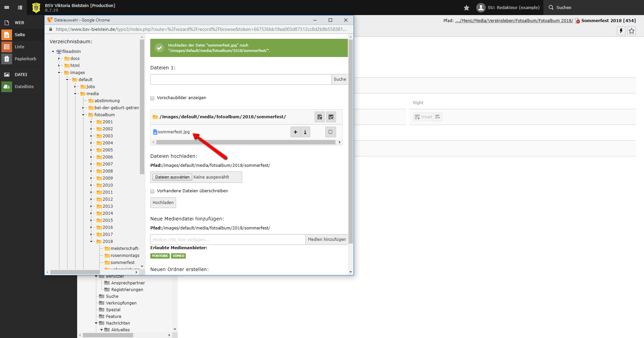Viewport: 644px width, 338px height.
Task: Open file info for sommerfest.jpg
Action: [x=305, y=132]
